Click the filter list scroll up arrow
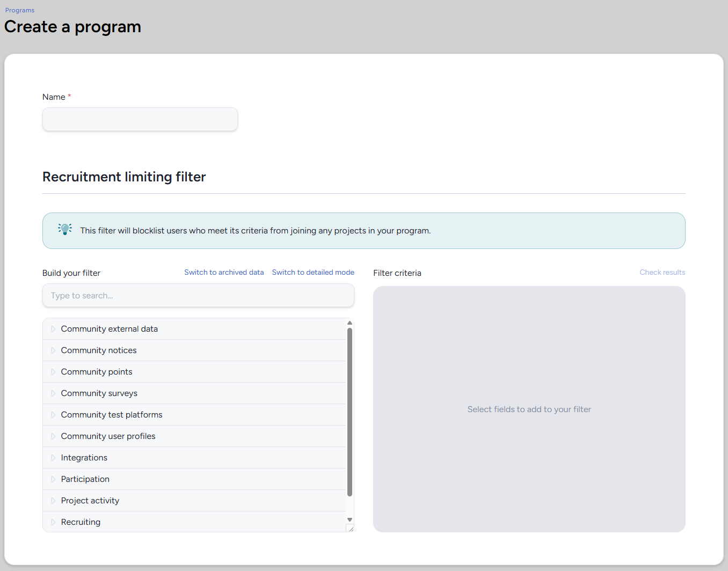 pyautogui.click(x=350, y=323)
